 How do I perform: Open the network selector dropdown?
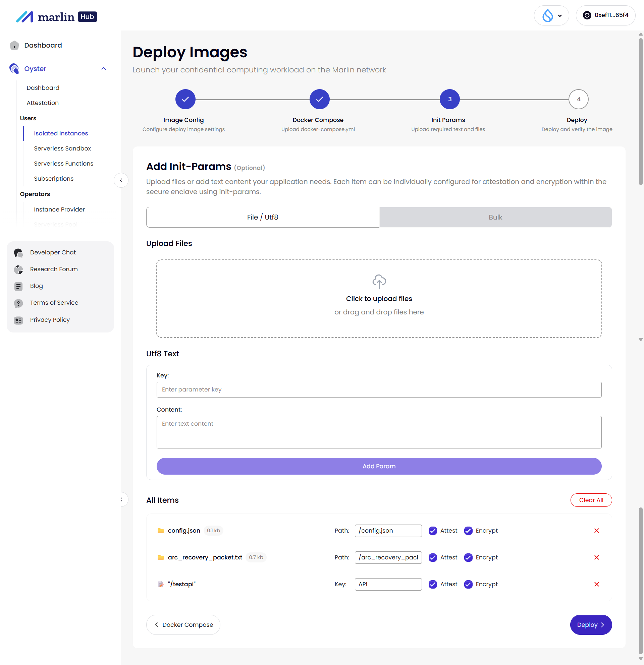pyautogui.click(x=551, y=15)
